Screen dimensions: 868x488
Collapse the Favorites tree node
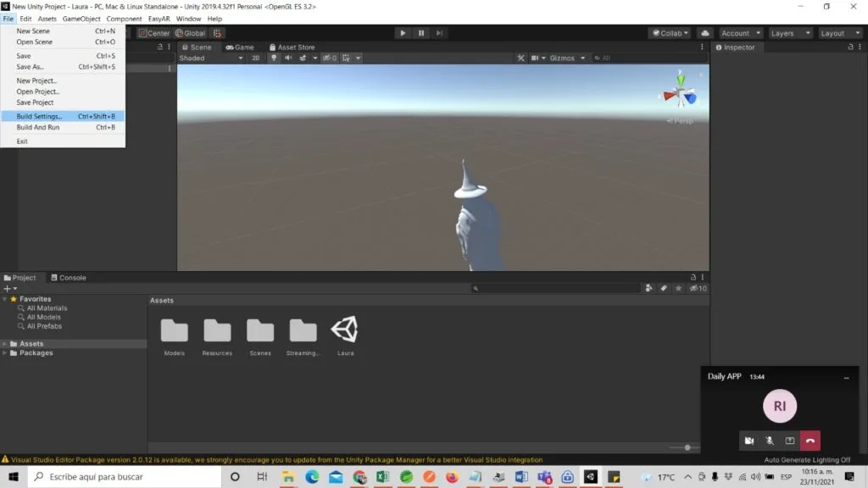(5, 299)
